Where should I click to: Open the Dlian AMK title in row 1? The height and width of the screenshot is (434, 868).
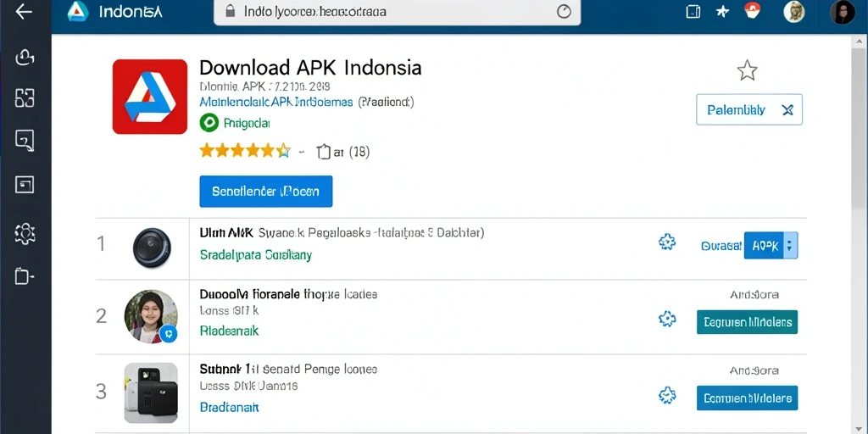pos(225,233)
